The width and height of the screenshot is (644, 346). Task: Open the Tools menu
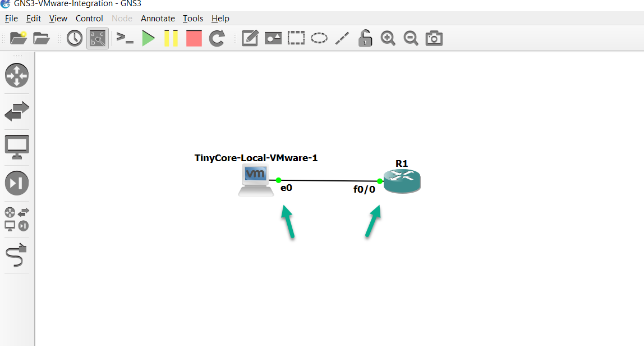pyautogui.click(x=192, y=19)
